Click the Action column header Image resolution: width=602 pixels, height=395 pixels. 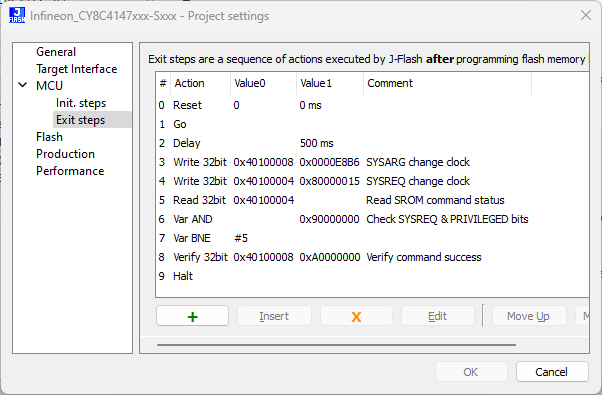tap(200, 83)
